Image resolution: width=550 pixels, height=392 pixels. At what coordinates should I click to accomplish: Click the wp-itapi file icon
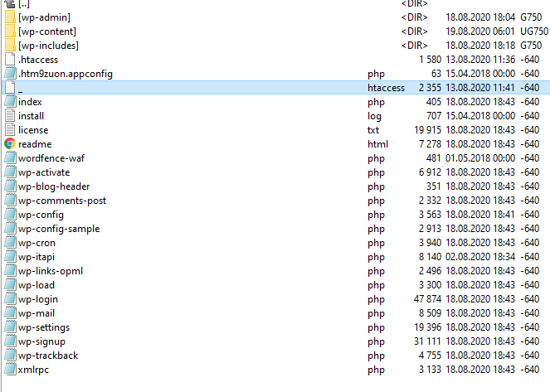10,257
